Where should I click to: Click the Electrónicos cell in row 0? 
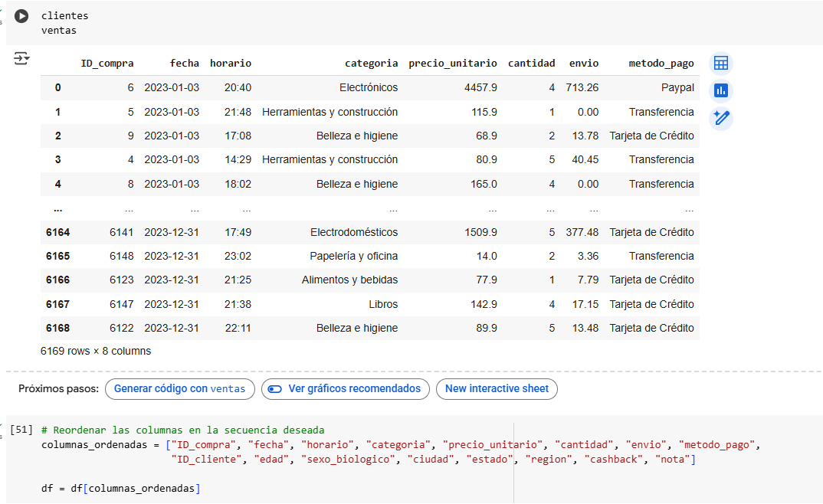click(x=369, y=87)
